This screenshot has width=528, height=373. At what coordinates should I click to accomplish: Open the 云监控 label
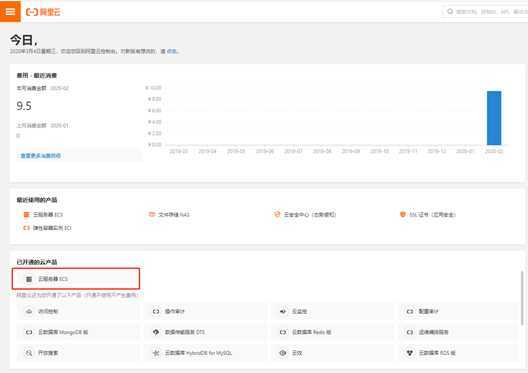click(299, 311)
